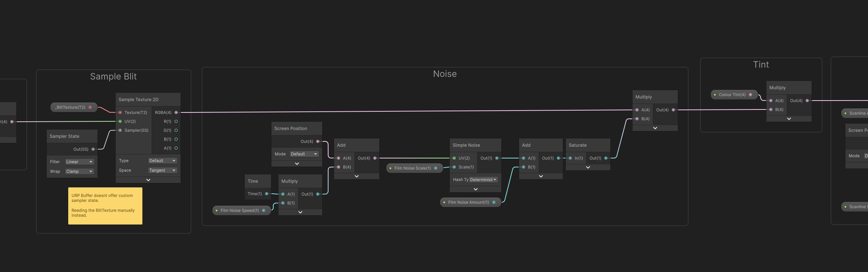The image size is (868, 272).
Task: Collapse the Simple Noise node chevron
Action: tap(476, 189)
